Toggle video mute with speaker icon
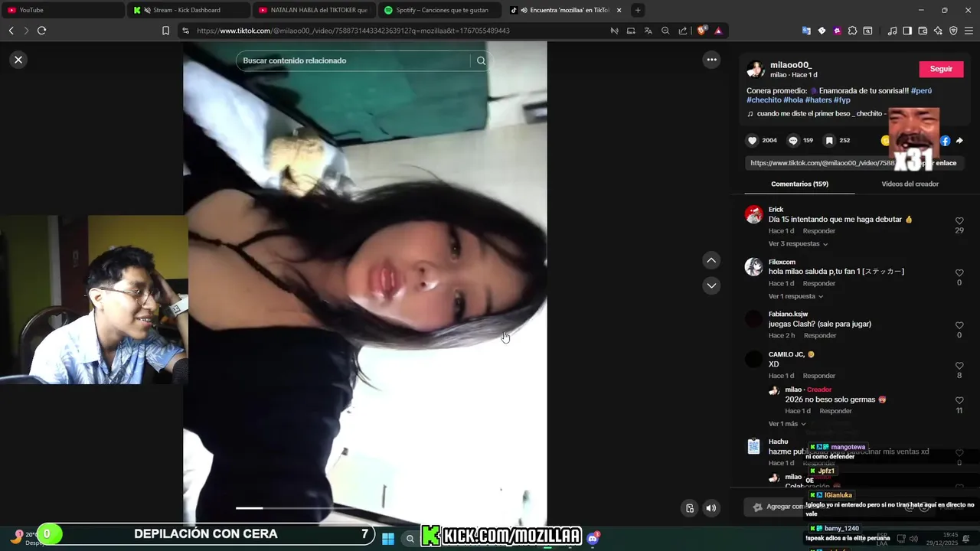This screenshot has width=980, height=551. (x=711, y=508)
